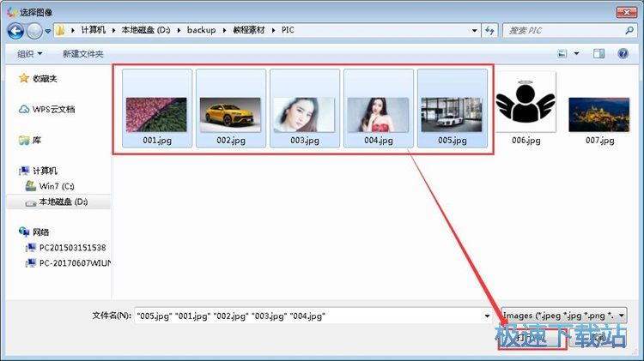Click the 库 library icon
Image resolution: width=644 pixels, height=361 pixels.
24,140
